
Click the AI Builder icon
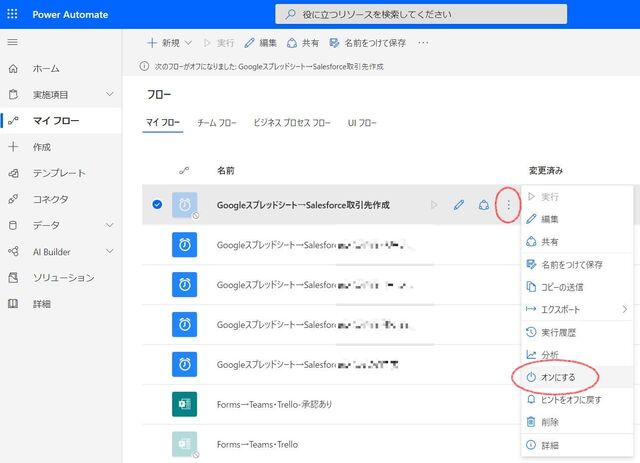[x=13, y=252]
